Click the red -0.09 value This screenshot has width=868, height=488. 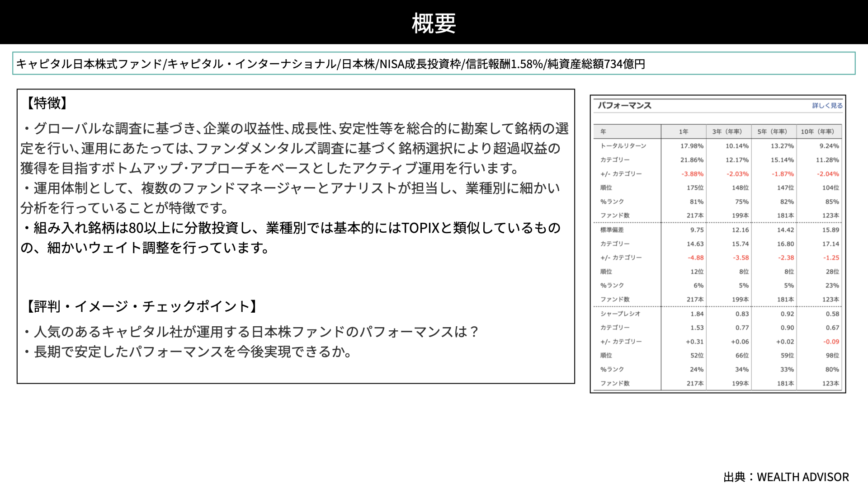click(x=831, y=342)
